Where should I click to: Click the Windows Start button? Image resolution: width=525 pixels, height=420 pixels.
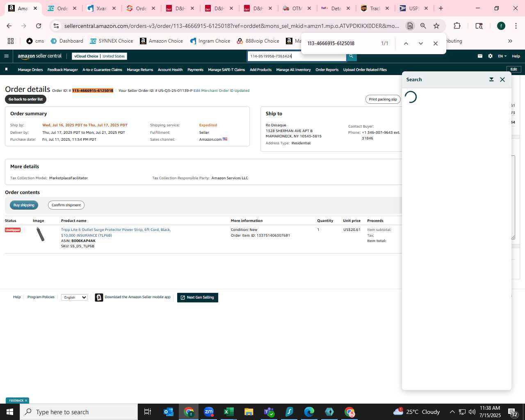(10, 412)
